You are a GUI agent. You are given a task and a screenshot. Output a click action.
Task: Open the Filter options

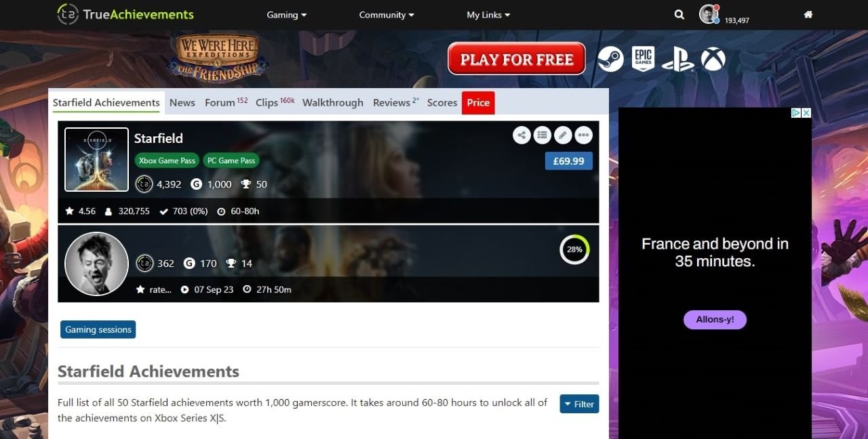(x=579, y=404)
